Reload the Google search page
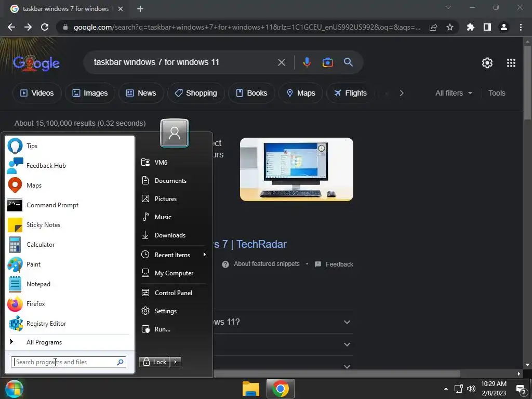532x399 pixels. (x=45, y=27)
